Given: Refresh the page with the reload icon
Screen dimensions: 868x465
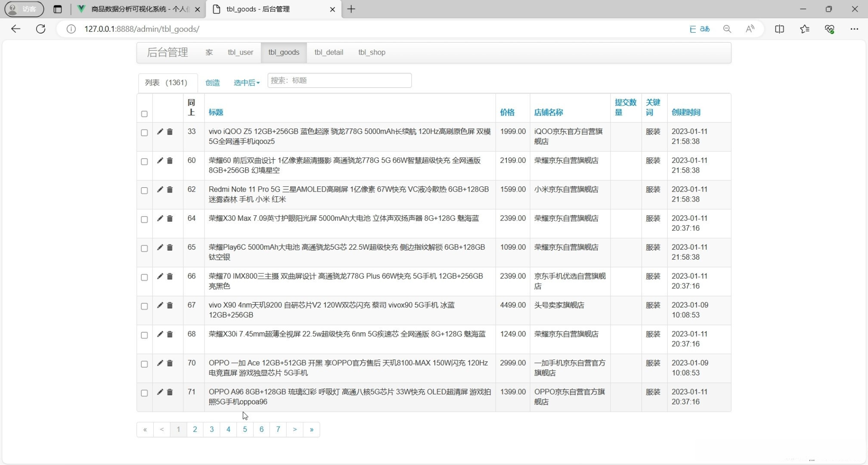Looking at the screenshot, I should pos(40,29).
